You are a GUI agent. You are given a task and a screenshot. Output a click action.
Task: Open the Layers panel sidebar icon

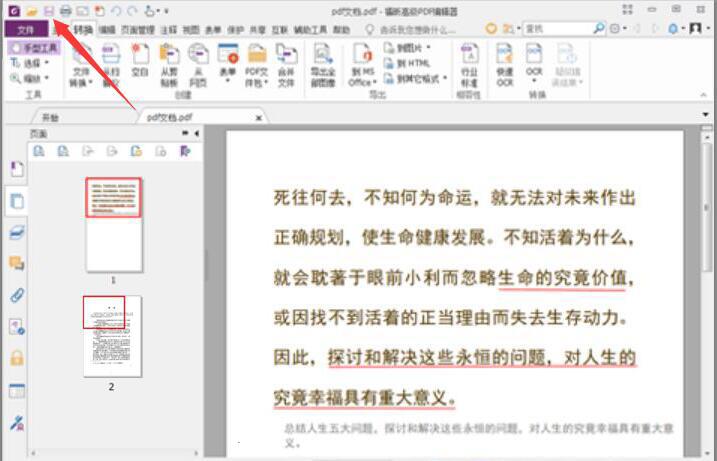pyautogui.click(x=16, y=233)
